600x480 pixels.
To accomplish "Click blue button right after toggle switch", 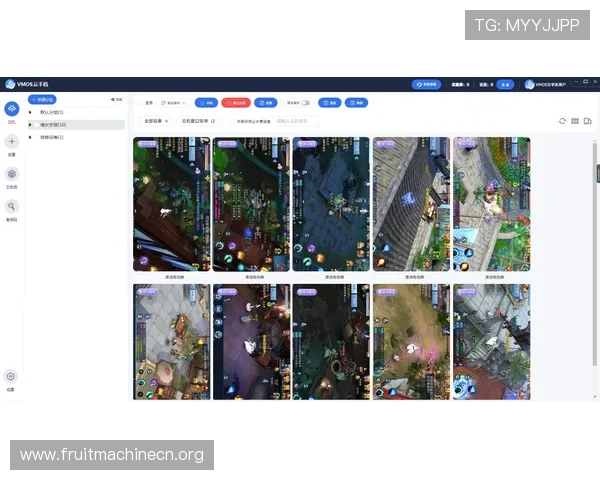I will pos(329,103).
